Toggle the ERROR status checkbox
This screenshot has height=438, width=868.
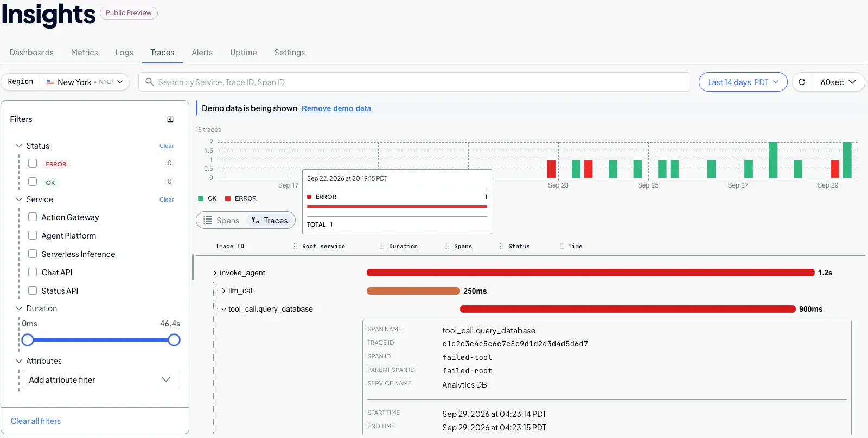[x=33, y=163]
